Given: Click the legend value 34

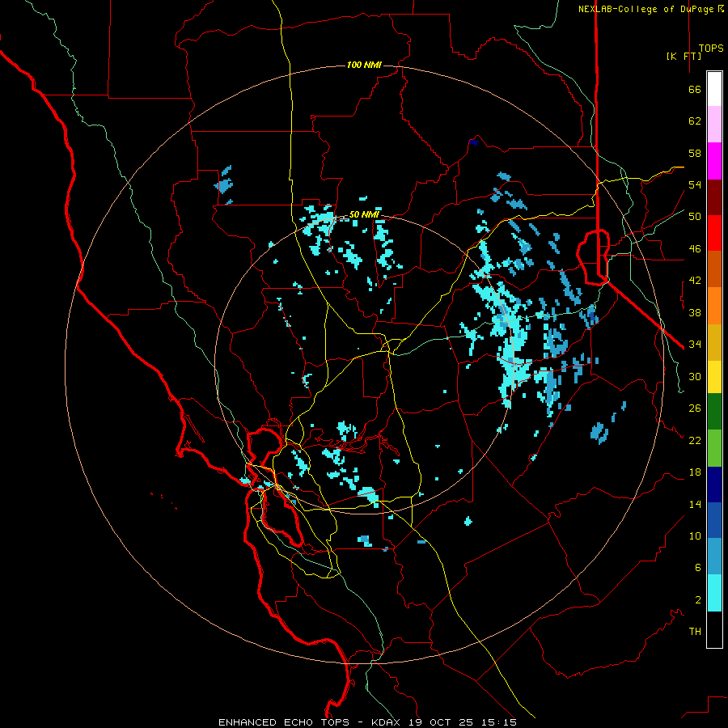Looking at the screenshot, I should pos(695,345).
